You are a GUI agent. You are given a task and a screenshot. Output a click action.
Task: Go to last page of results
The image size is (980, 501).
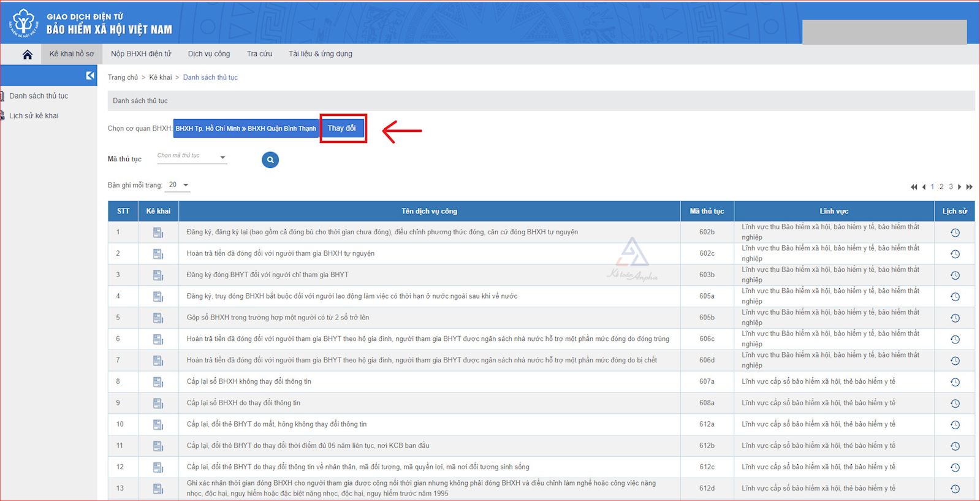coord(970,187)
